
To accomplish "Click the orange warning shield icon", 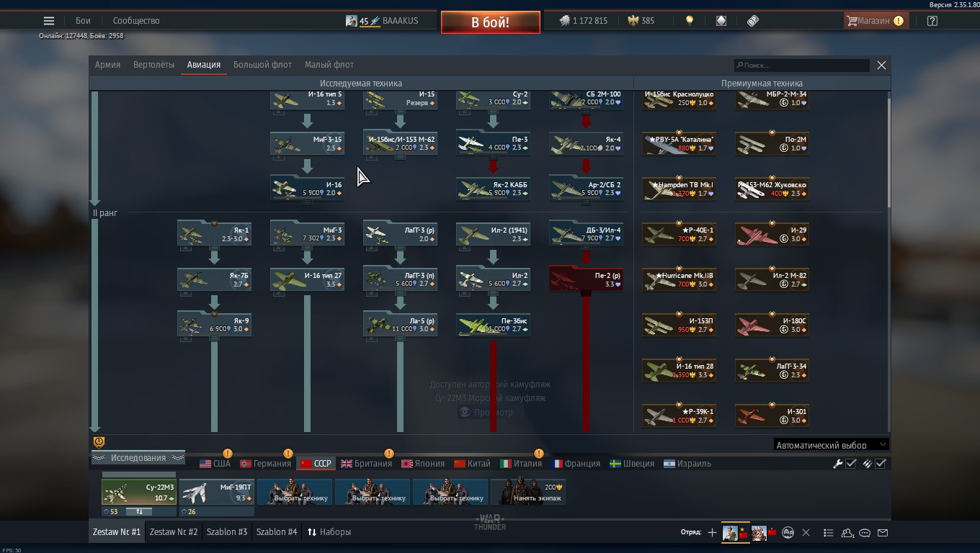I will pyautogui.click(x=99, y=442).
